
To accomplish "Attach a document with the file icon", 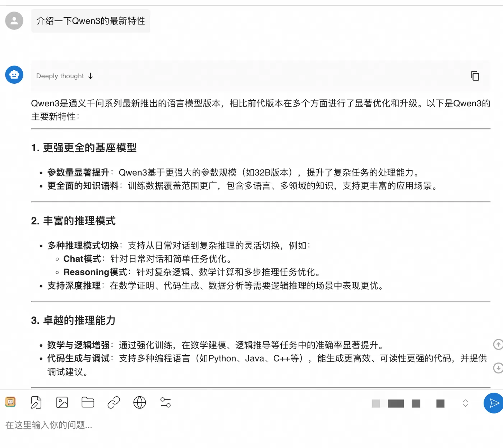I will coord(36,402).
